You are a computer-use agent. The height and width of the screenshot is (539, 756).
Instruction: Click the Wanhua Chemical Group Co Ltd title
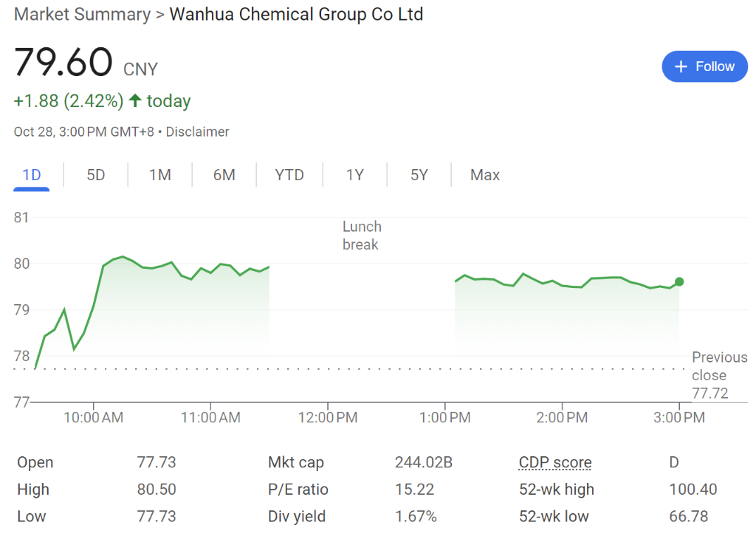(296, 14)
